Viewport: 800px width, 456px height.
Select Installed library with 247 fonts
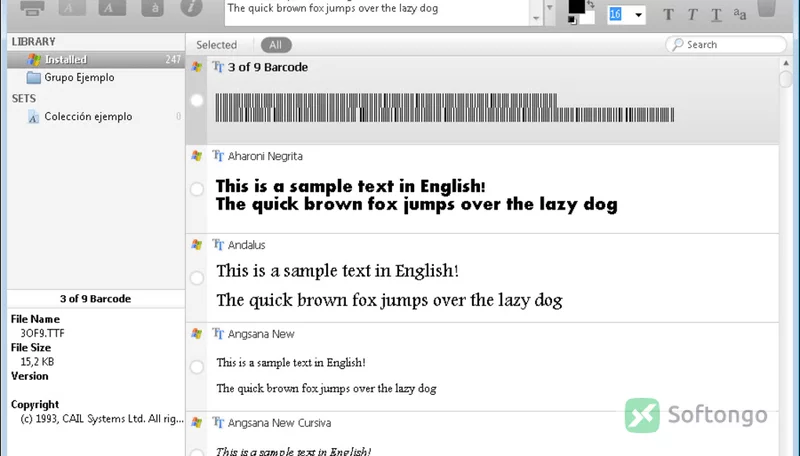coord(96,60)
